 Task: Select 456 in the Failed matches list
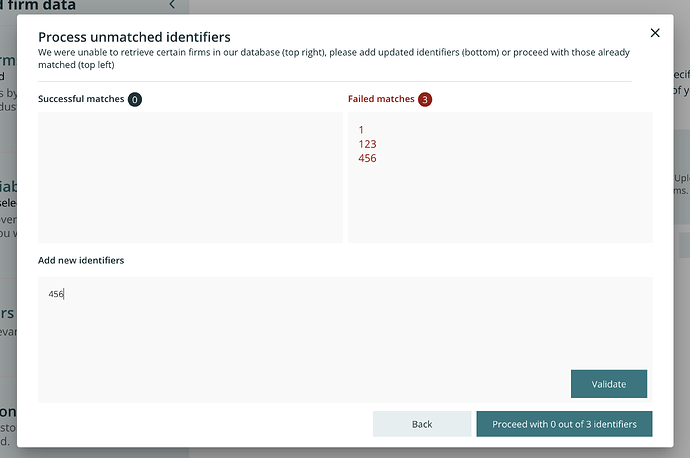tap(367, 158)
